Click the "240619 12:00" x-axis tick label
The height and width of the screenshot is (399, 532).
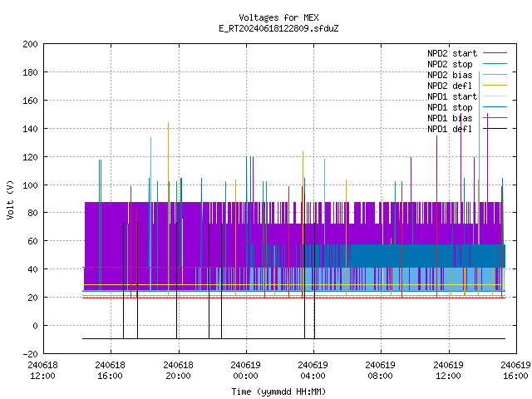tap(449, 371)
